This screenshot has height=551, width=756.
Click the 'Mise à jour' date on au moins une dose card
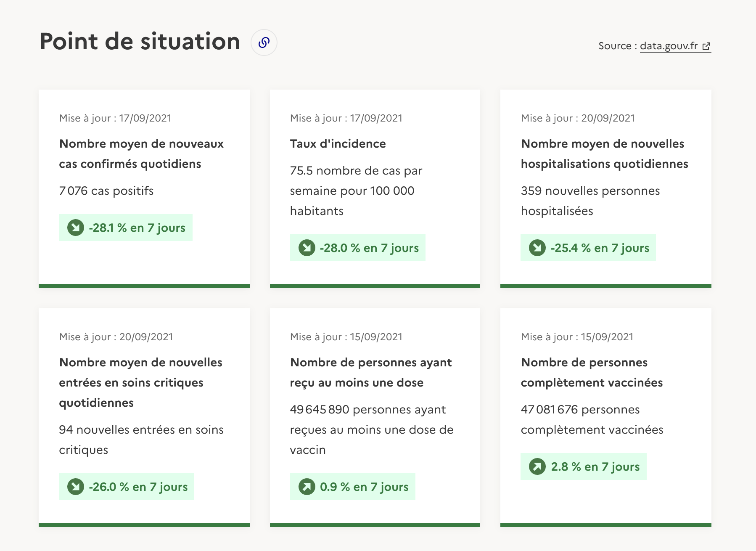[346, 337]
